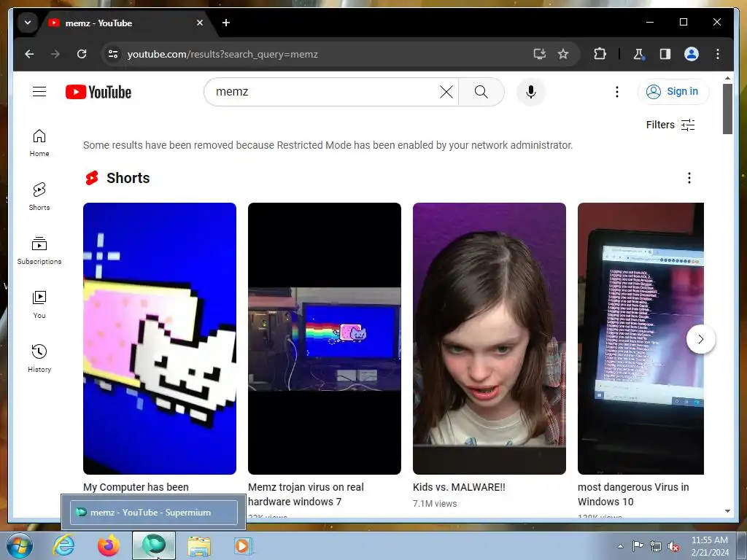View site information icon in address bar
This screenshot has height=560, width=747.
pos(113,54)
